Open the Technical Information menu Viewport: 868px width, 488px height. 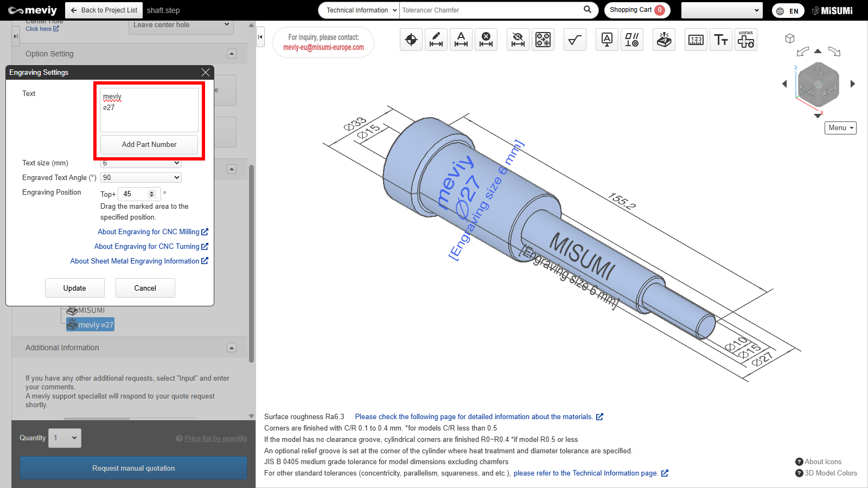pyautogui.click(x=358, y=10)
